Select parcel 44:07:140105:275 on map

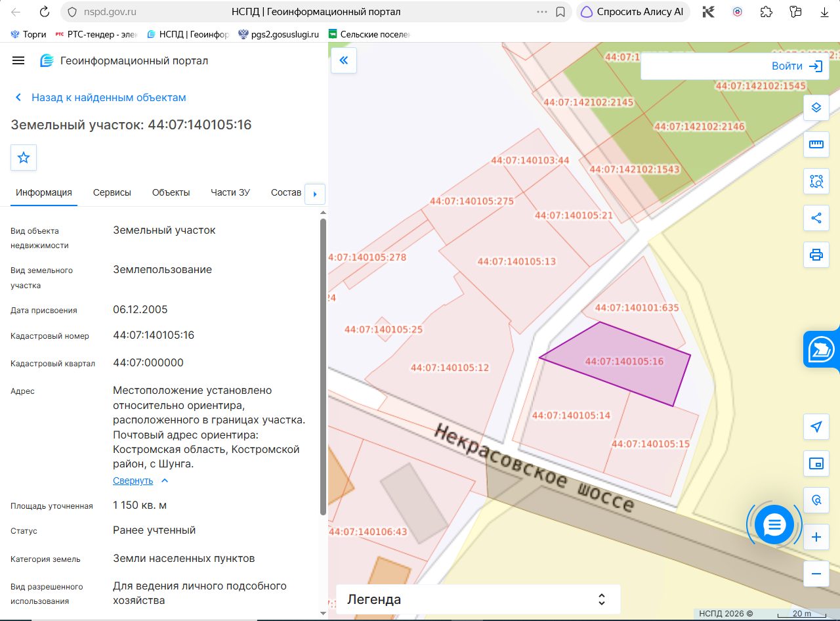tap(471, 202)
